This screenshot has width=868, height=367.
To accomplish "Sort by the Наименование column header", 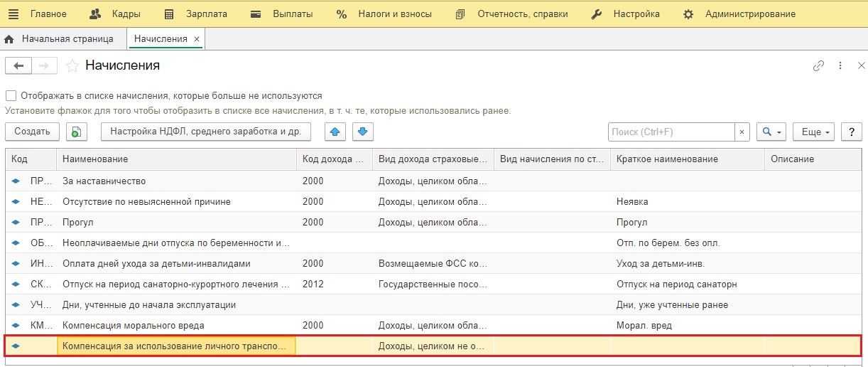I will point(176,159).
